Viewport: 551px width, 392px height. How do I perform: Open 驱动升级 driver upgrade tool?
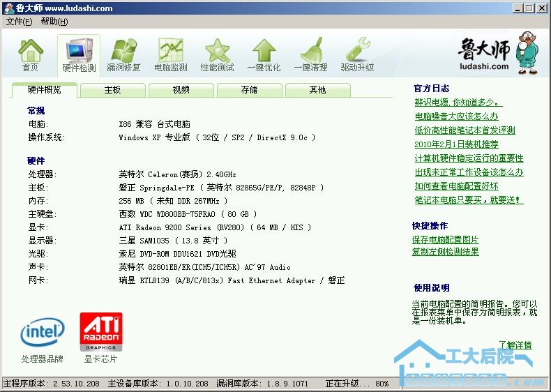coord(357,54)
